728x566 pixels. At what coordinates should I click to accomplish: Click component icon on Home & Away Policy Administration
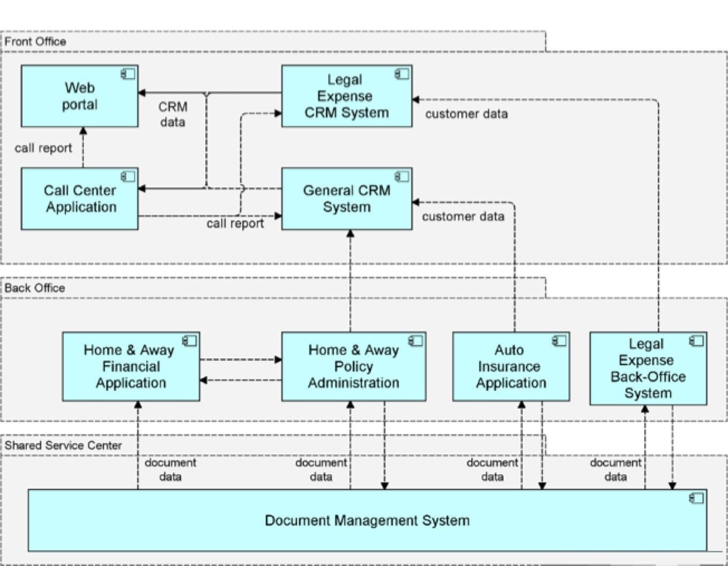click(416, 341)
